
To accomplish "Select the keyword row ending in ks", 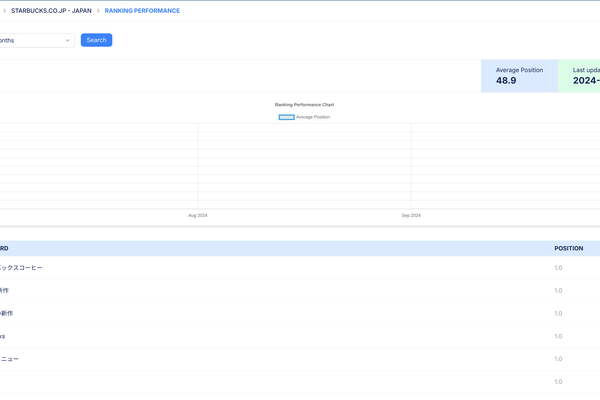I will click(x=3, y=336).
